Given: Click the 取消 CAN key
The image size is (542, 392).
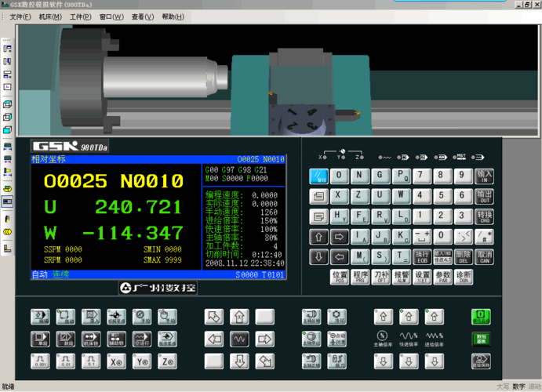Looking at the screenshot, I should pos(484,257).
